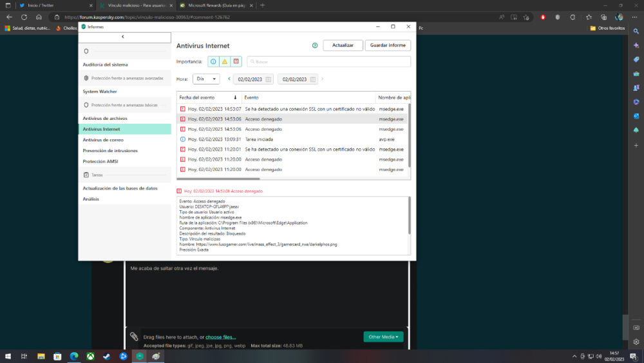Select Antivirus Internet in the sidebar

point(125,129)
